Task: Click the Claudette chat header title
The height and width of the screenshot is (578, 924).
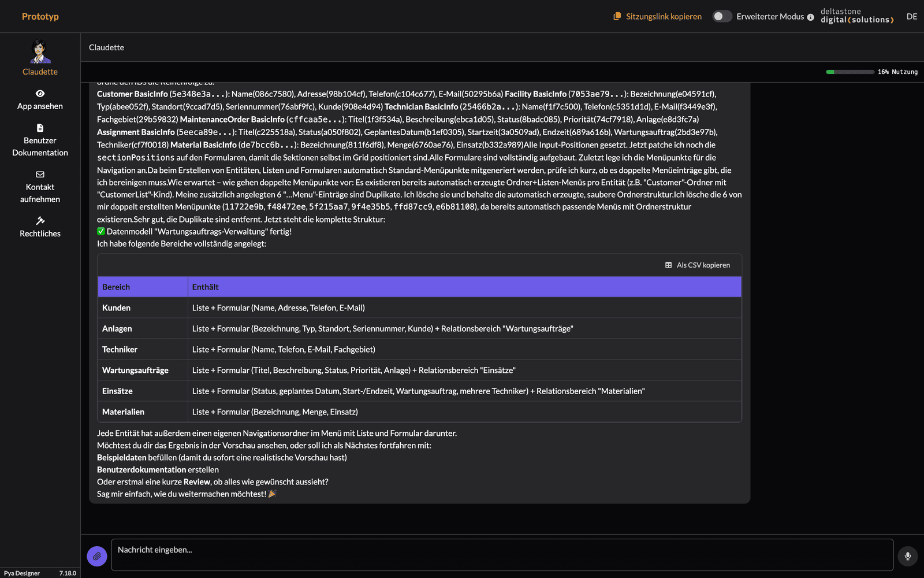Action: click(106, 47)
